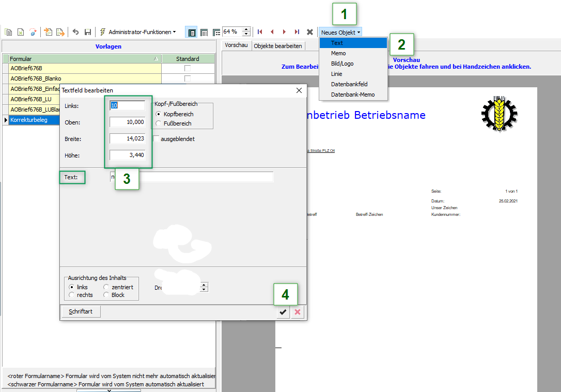Viewport: 561px width, 392px height.
Task: Cancel the dialog with the red X
Action: (298, 312)
